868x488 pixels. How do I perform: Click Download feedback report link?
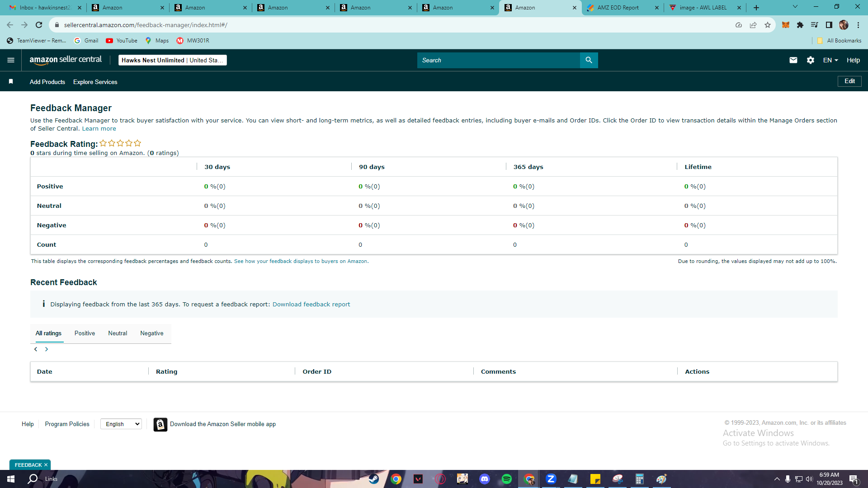click(311, 305)
